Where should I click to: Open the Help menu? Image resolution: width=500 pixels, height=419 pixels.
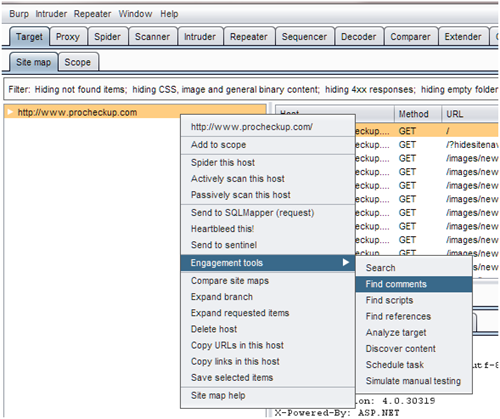click(x=169, y=14)
